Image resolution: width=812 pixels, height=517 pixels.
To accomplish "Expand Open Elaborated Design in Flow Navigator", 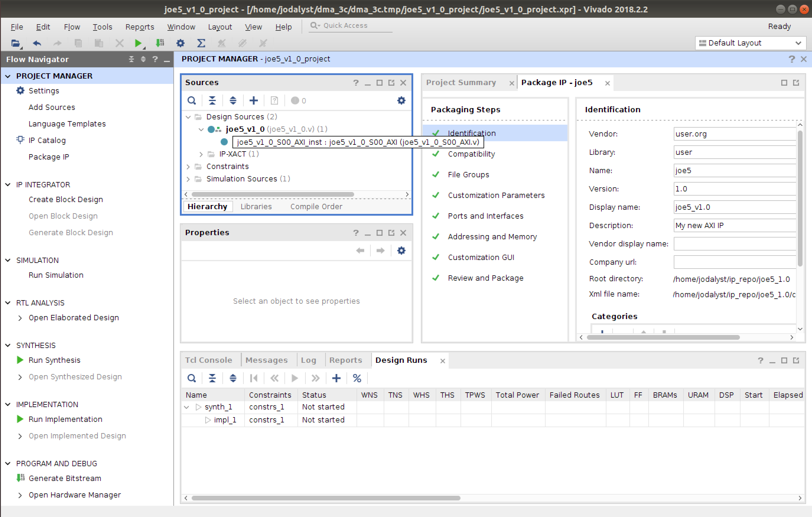I will [x=20, y=318].
